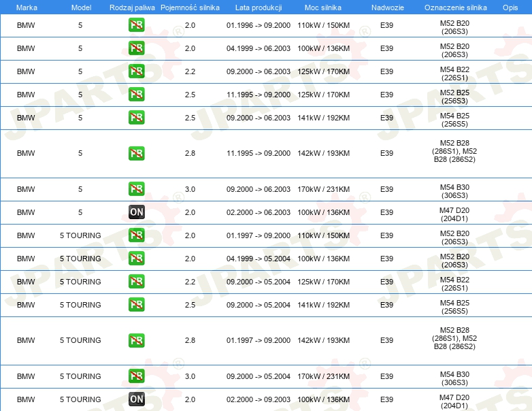Click the Lata produkcji column header

[x=259, y=7]
